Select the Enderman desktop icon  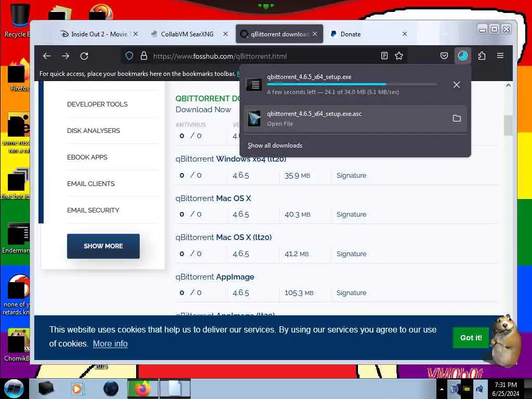coord(17,237)
